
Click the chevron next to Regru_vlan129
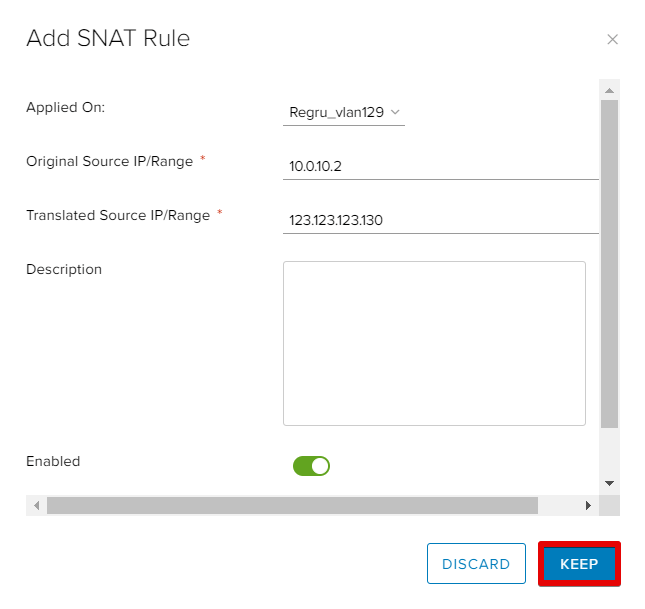coord(395,112)
